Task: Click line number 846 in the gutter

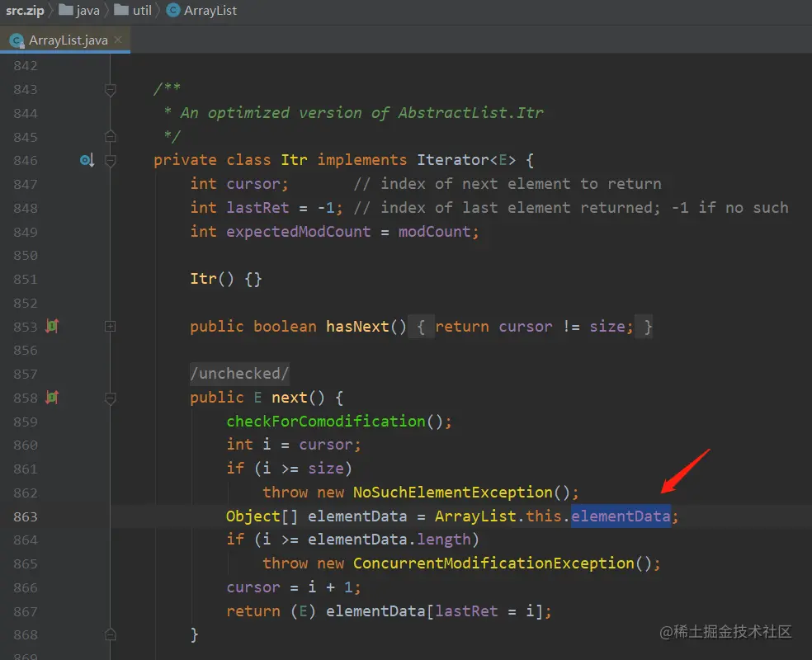Action: (26, 161)
